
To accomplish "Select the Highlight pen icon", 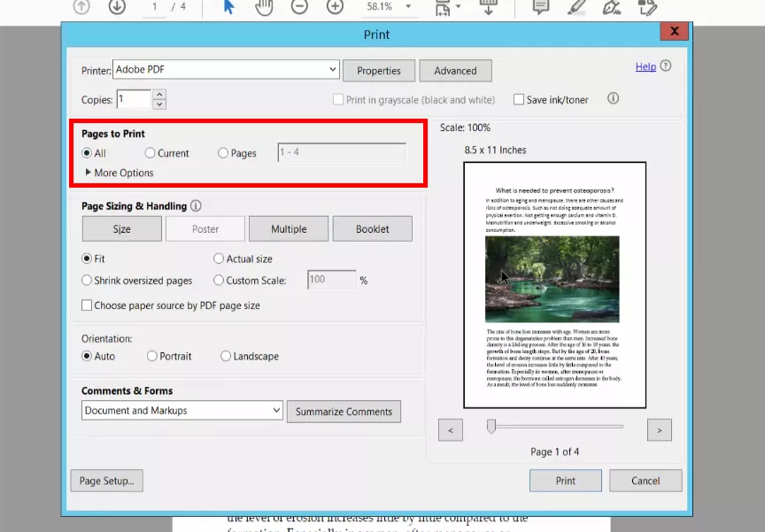I will 576,9.
